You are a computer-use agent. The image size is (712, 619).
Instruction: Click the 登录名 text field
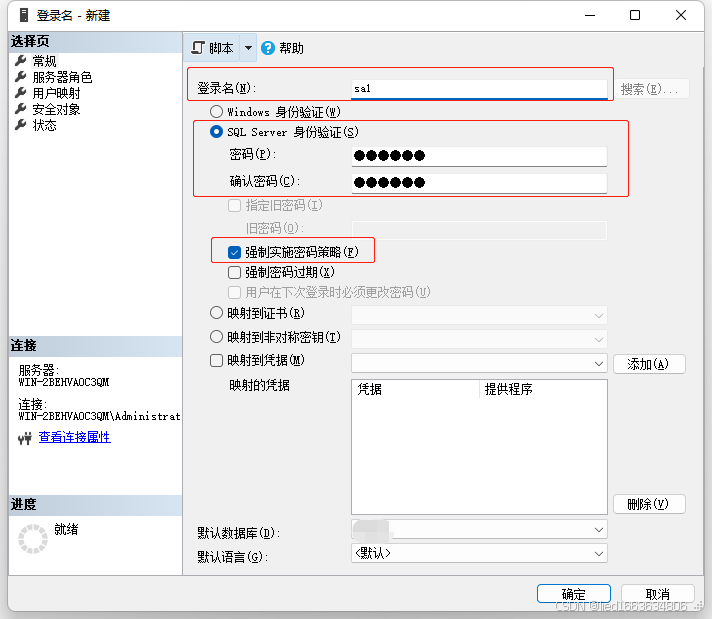point(479,88)
